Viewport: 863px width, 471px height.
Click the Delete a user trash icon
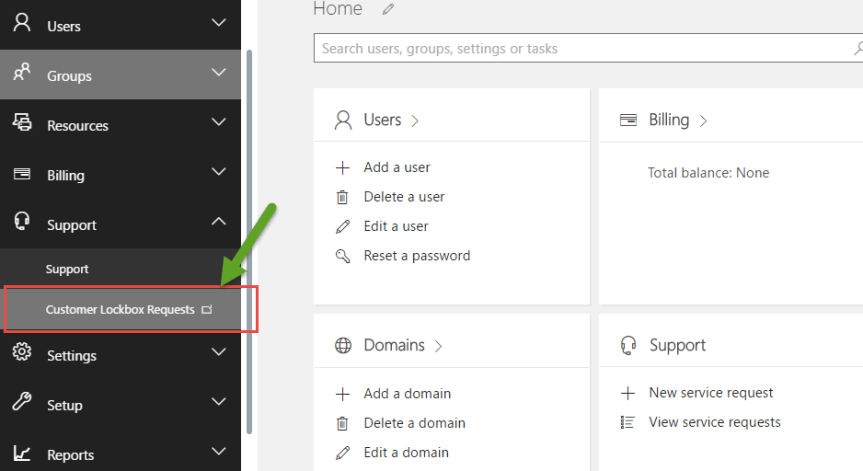pos(343,197)
